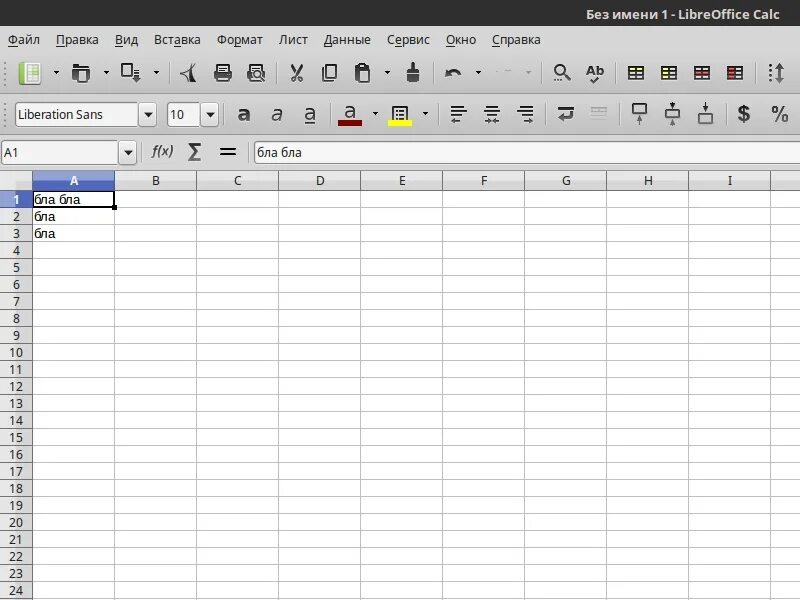Toggle bold formatting
This screenshot has width=800, height=600.
244,114
